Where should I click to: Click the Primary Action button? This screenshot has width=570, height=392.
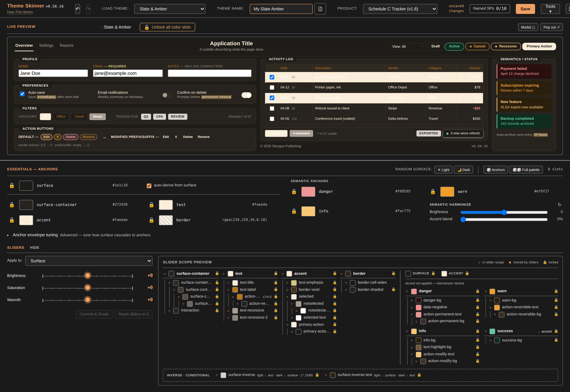point(539,46)
